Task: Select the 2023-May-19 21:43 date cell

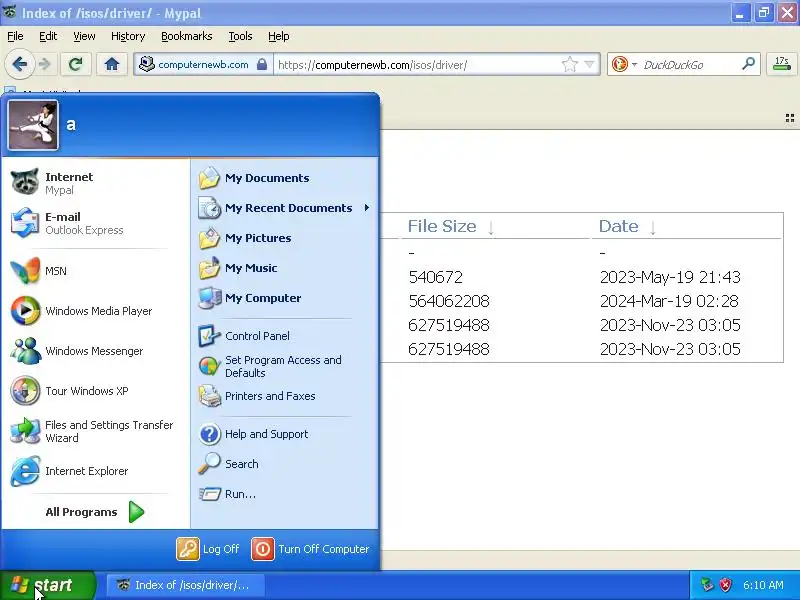Action: 670,277
